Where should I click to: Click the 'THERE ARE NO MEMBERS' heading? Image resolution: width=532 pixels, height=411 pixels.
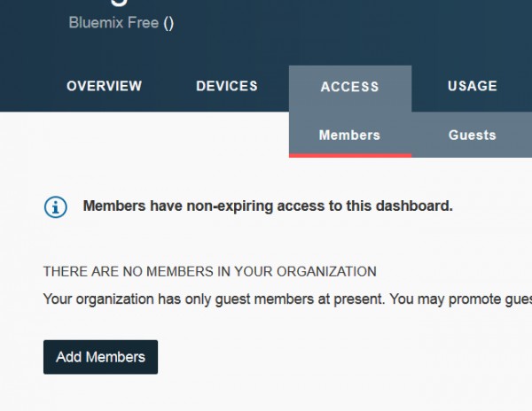coord(209,272)
